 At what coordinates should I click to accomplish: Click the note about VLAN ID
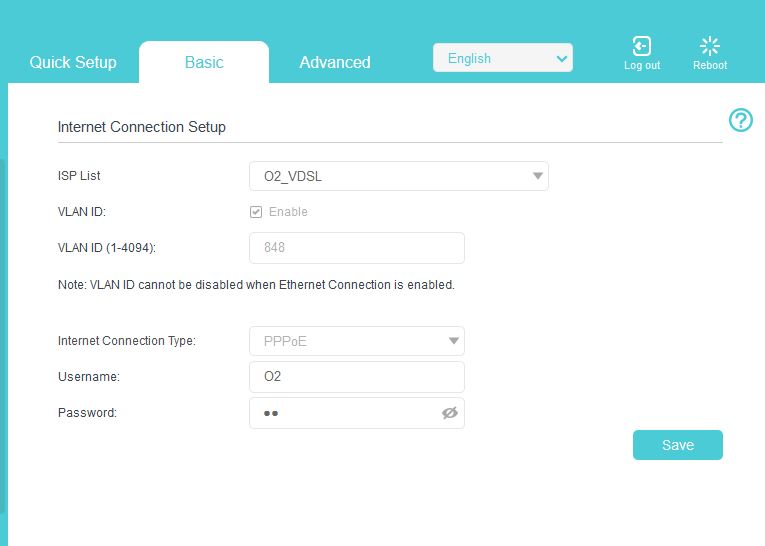tap(256, 285)
